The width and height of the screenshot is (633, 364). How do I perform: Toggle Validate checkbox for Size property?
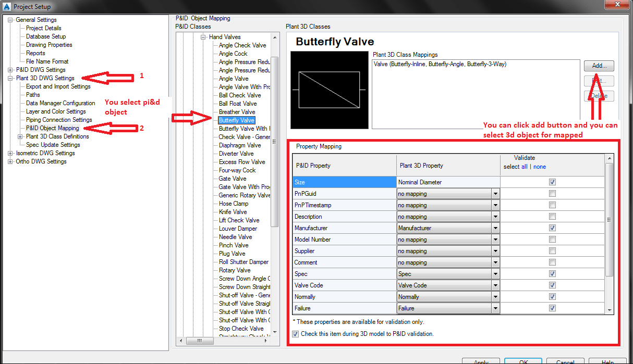(x=552, y=182)
